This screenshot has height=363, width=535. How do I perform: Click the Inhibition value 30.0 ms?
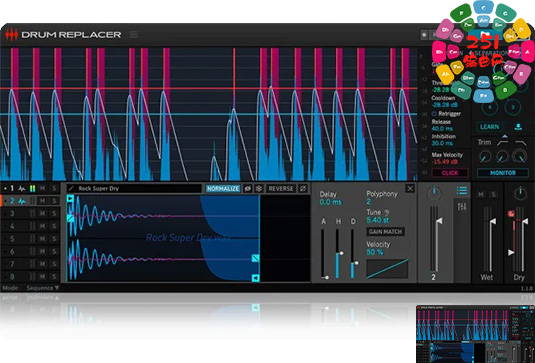click(x=442, y=143)
